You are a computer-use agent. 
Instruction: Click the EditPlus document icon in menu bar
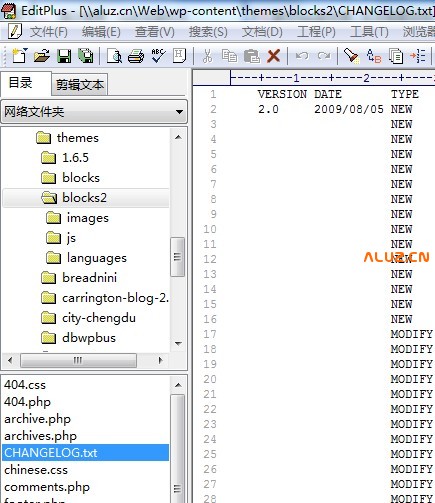tap(14, 32)
